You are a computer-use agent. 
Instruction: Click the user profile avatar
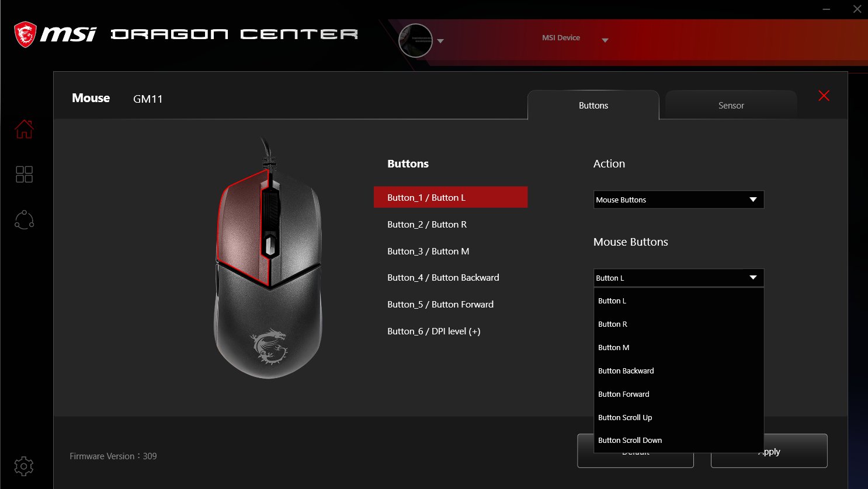click(x=415, y=40)
